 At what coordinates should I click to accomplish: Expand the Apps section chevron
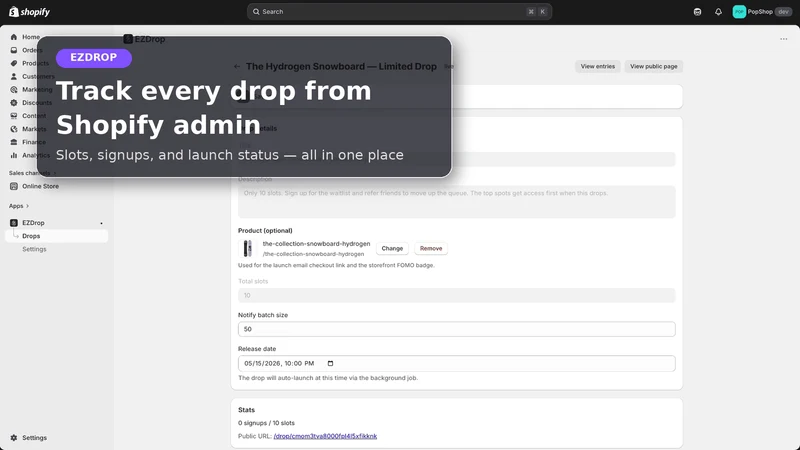click(28, 206)
